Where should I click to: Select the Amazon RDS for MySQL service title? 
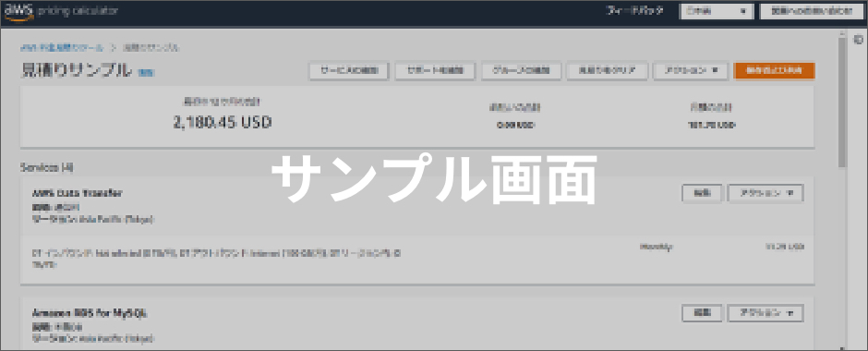[90, 313]
